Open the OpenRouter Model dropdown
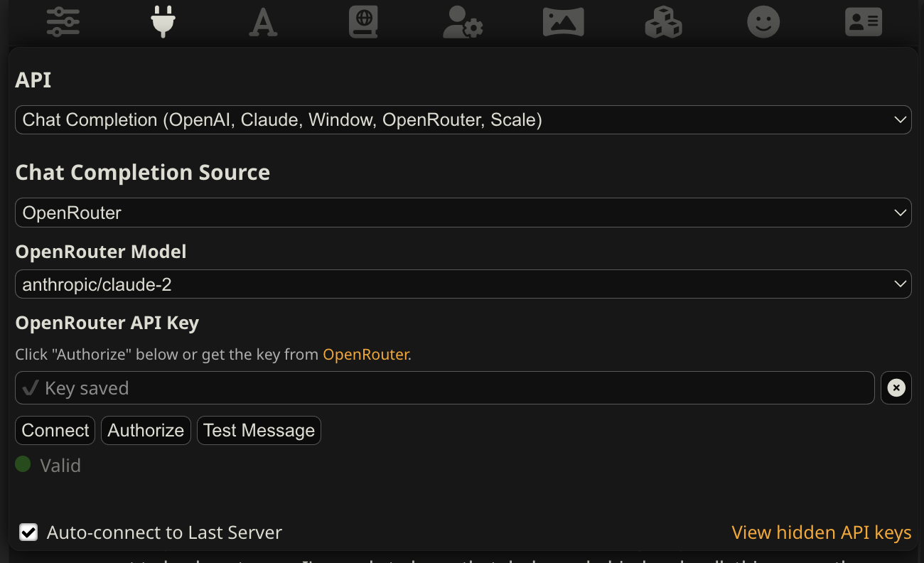This screenshot has width=924, height=563. pos(462,283)
